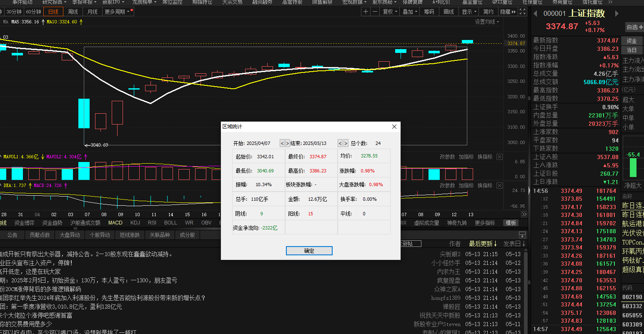Click the 筹码 toolbar button
Image resolution: width=644 pixels, height=334 pixels.
coord(429,12)
